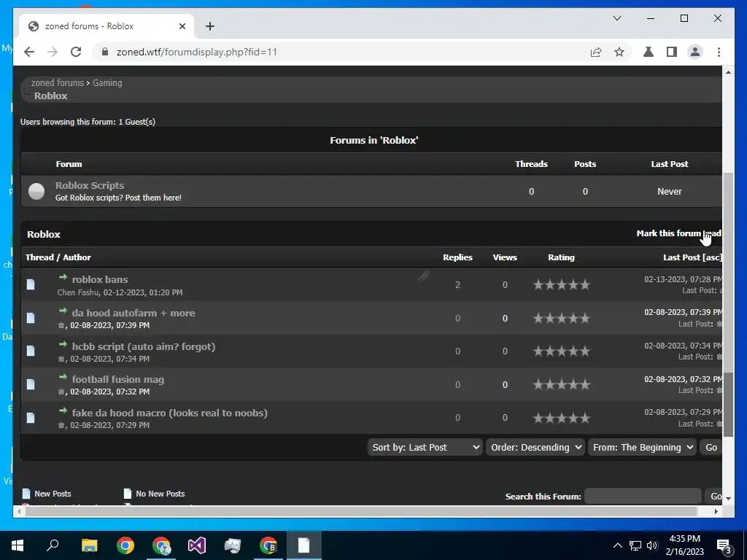Sort by Last Post column header
Viewport: 747px width, 560px height.
tap(682, 257)
